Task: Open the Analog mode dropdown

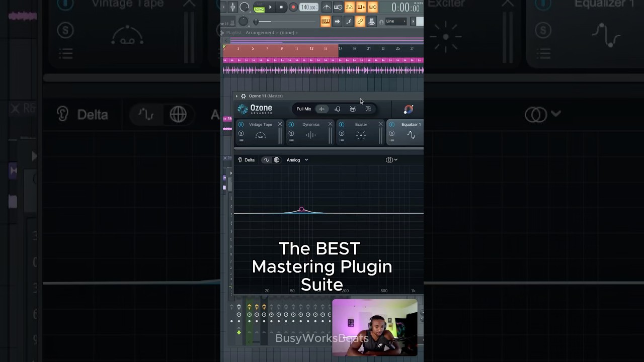Action: click(x=297, y=160)
